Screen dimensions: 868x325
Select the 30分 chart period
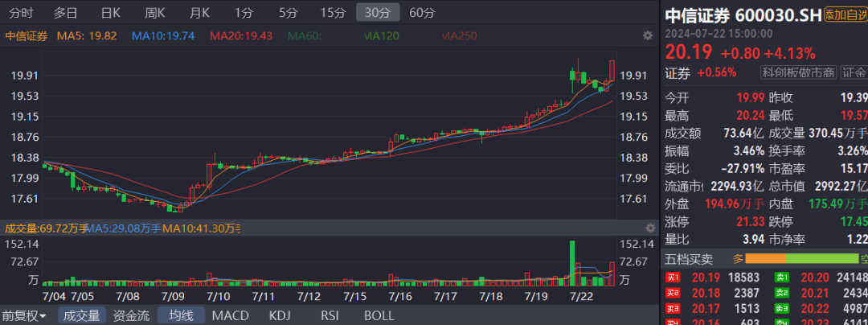(x=378, y=12)
